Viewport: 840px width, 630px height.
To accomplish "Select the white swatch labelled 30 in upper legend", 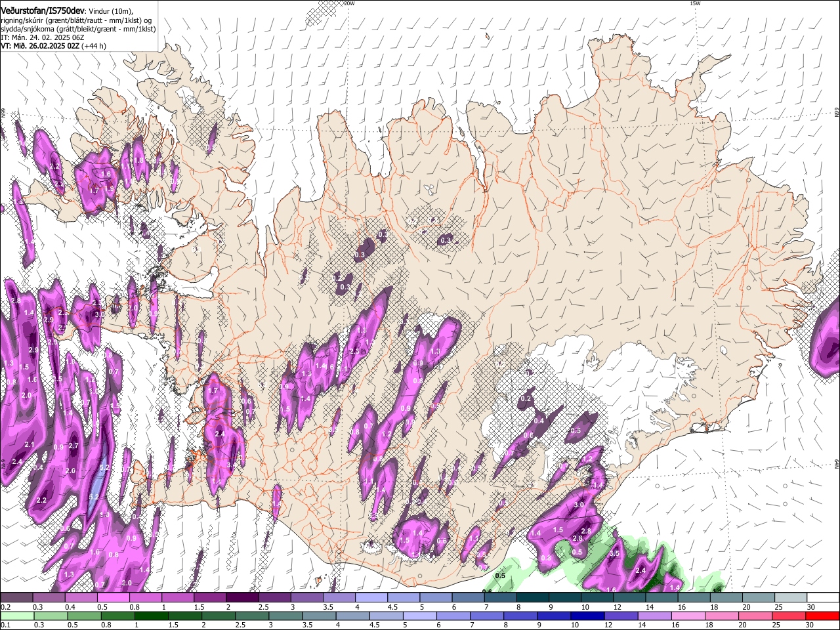I will pyautogui.click(x=823, y=597).
